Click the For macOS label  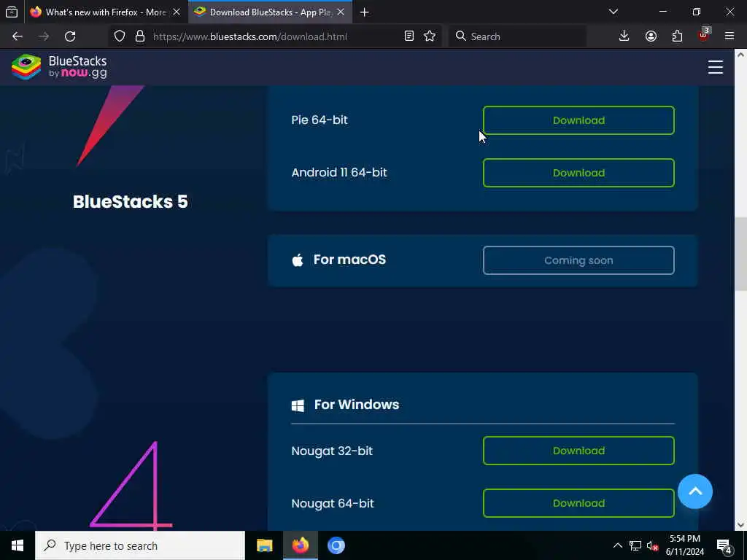pos(349,260)
